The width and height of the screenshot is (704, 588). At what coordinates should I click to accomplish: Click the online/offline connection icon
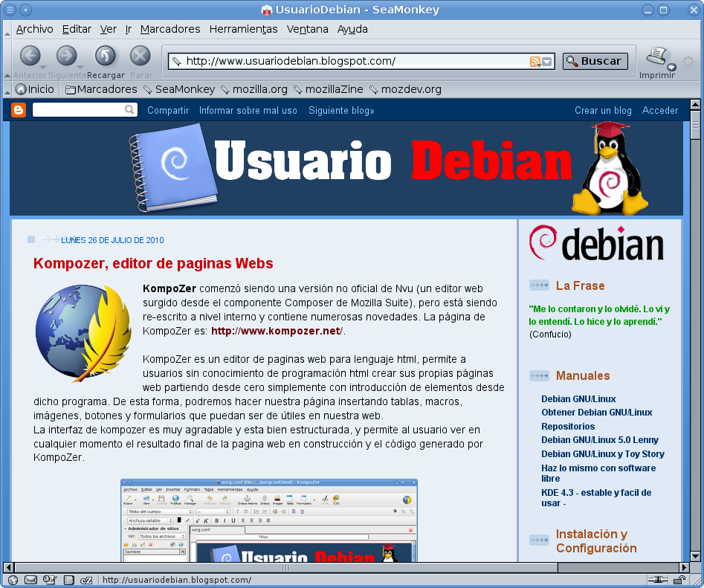coord(659,580)
